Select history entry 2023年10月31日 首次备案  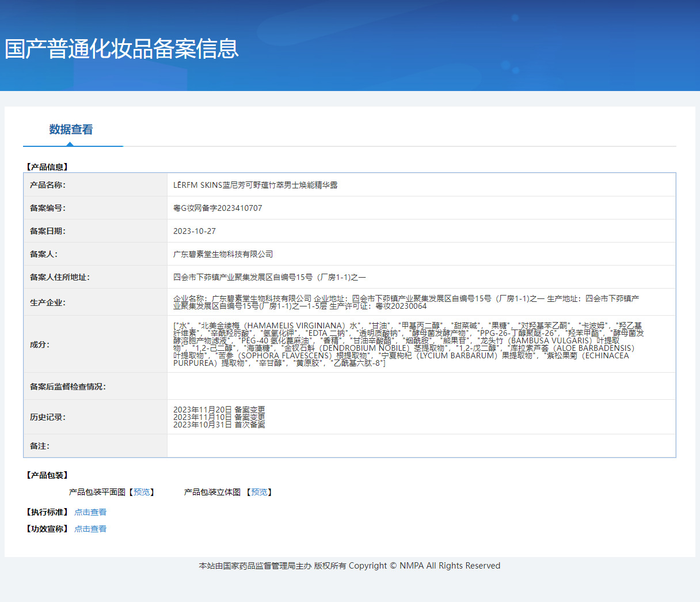219,425
